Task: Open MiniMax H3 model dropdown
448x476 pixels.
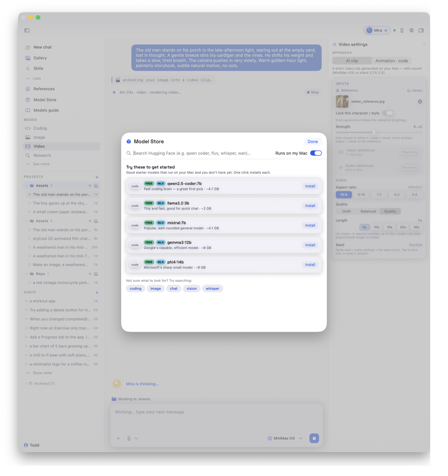Action: 285,438
